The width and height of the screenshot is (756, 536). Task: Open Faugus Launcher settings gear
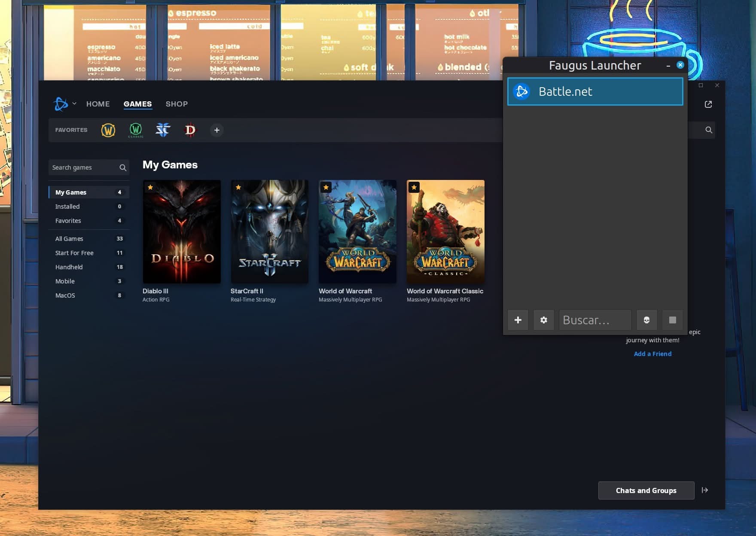point(544,320)
